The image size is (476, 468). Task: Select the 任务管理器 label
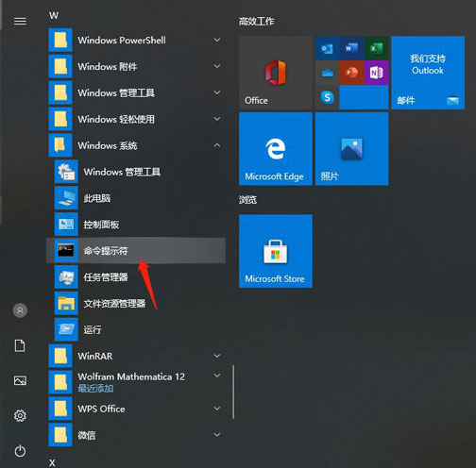(x=106, y=277)
